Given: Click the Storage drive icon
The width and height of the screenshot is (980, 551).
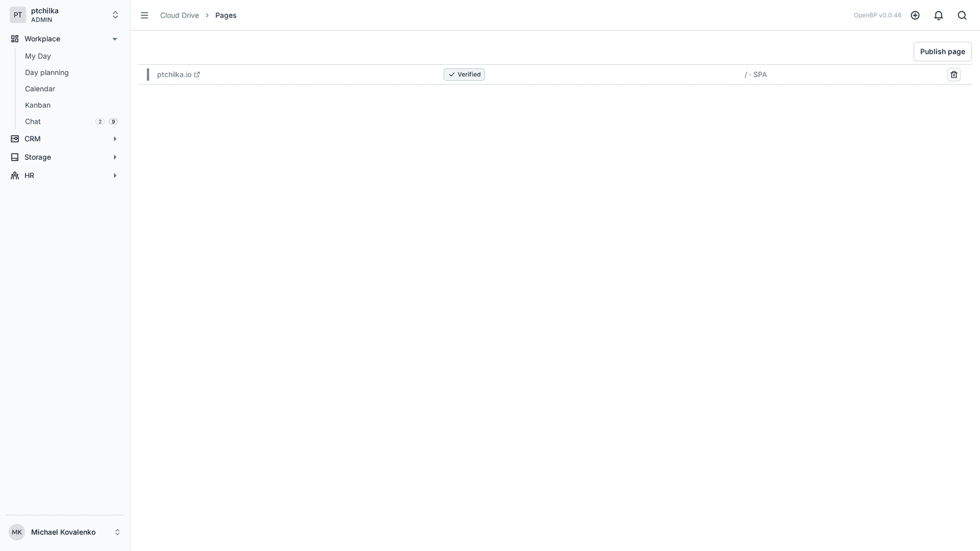Looking at the screenshot, I should tap(15, 157).
